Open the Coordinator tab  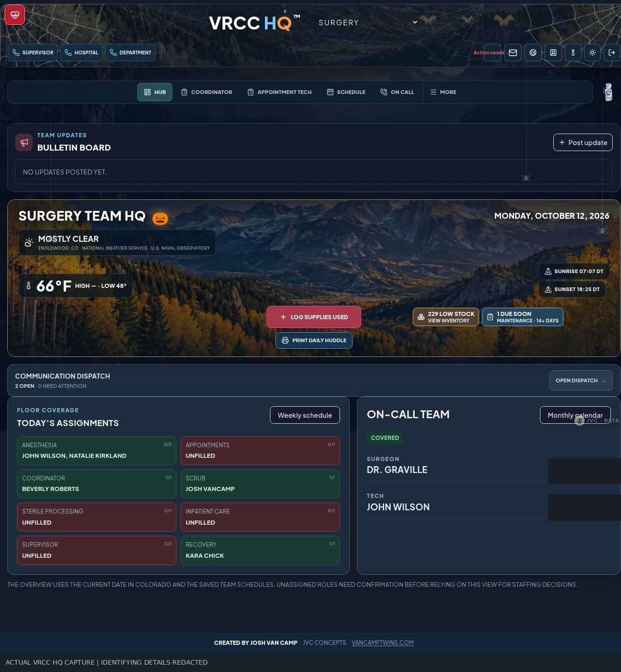(206, 92)
